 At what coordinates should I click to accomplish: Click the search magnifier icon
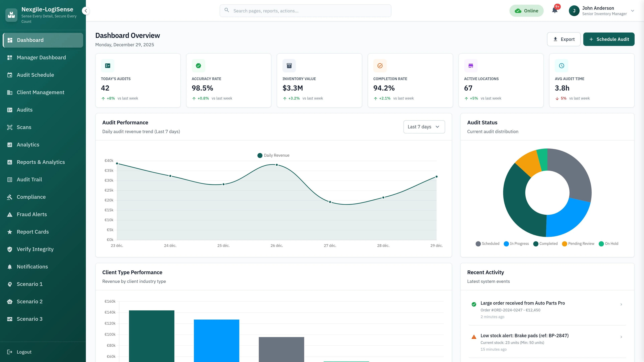click(227, 10)
